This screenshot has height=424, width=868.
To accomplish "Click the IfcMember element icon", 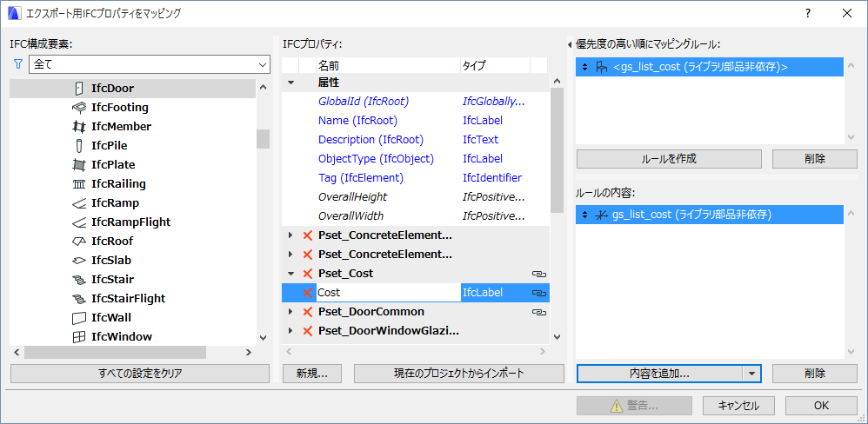I will (78, 127).
